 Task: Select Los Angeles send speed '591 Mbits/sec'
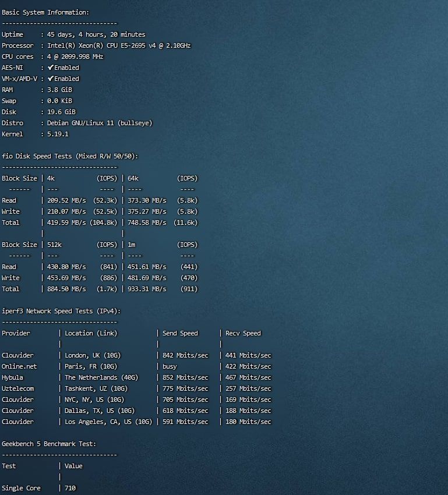(185, 422)
